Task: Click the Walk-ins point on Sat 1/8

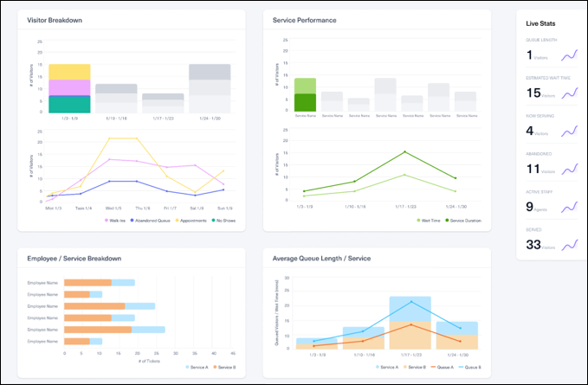Action: (x=195, y=165)
